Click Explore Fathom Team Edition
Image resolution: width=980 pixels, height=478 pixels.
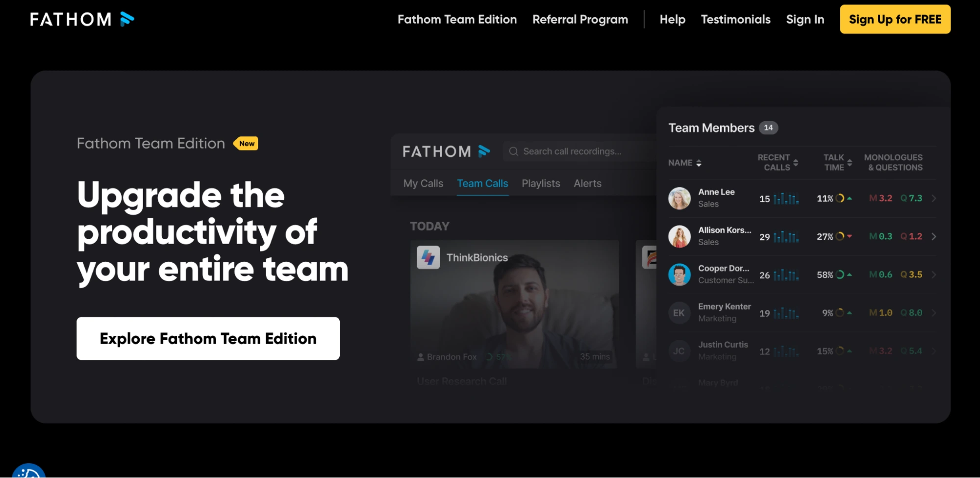pos(207,338)
